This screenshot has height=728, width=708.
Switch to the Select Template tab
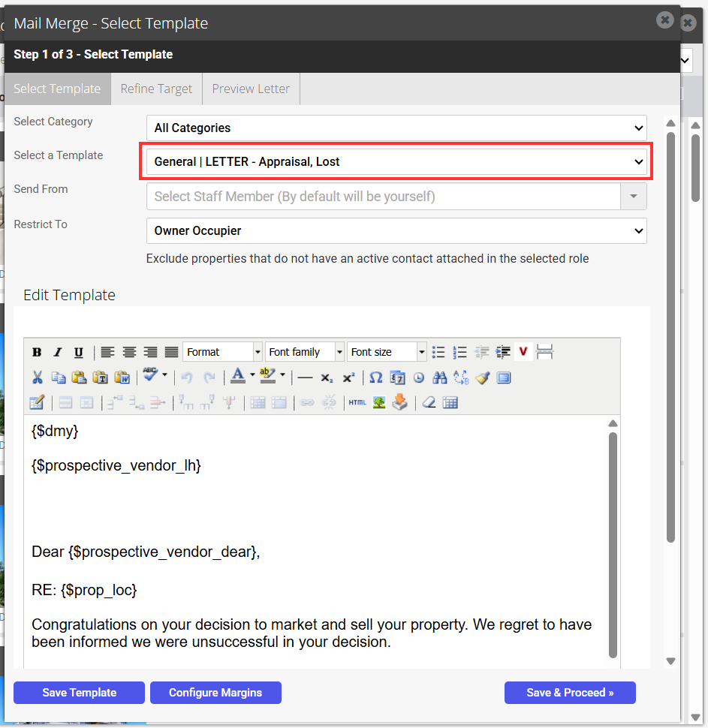click(x=57, y=89)
